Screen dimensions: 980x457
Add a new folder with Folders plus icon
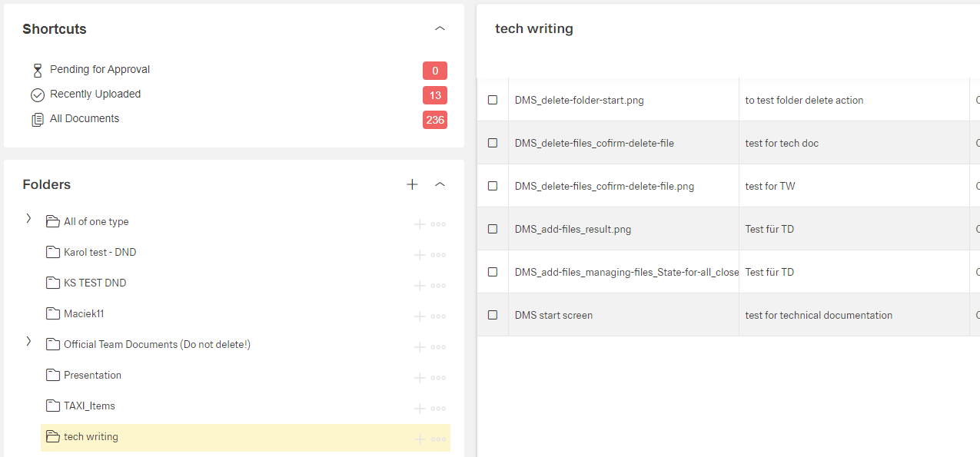(412, 184)
